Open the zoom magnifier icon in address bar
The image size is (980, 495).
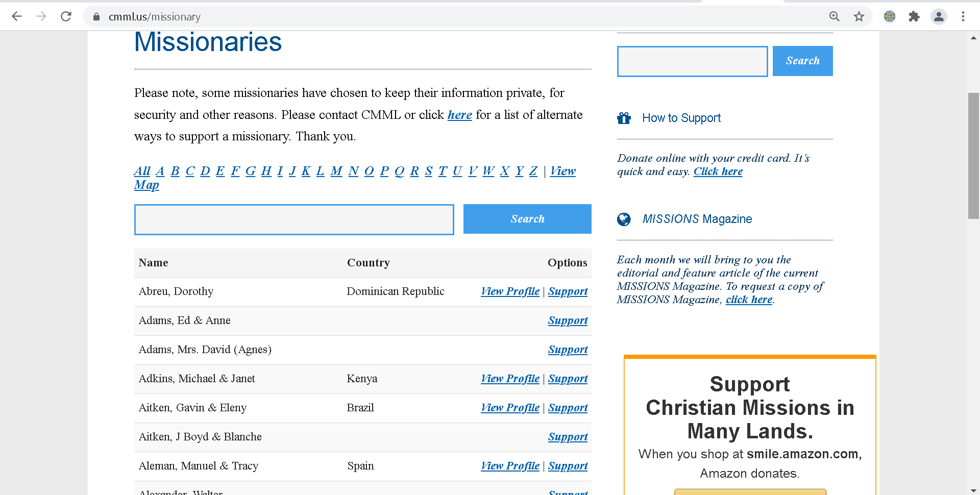click(x=834, y=16)
